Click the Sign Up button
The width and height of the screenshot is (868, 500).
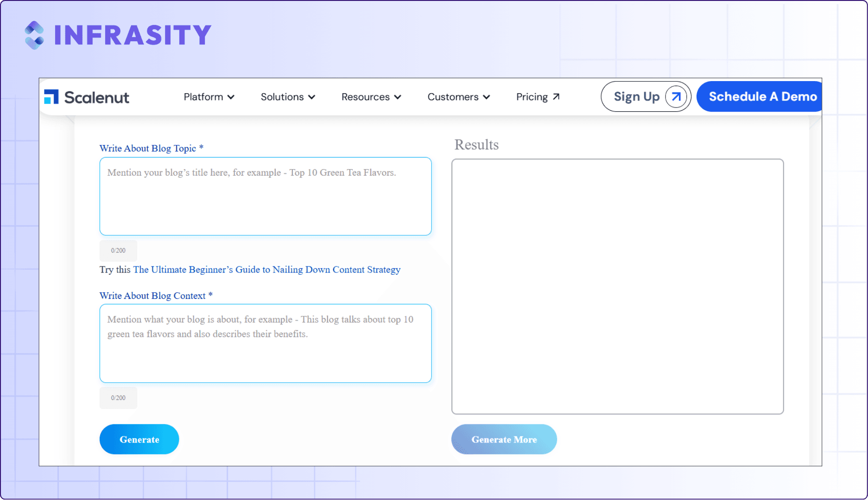click(646, 96)
